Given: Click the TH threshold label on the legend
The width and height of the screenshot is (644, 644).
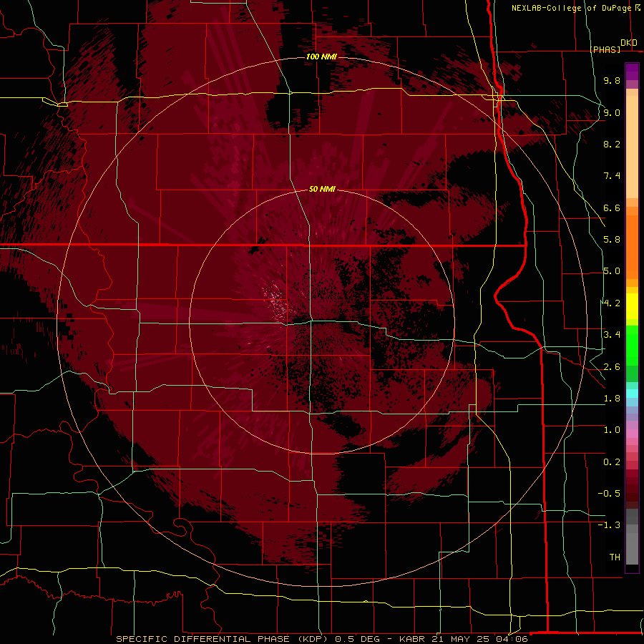Looking at the screenshot, I should point(615,557).
